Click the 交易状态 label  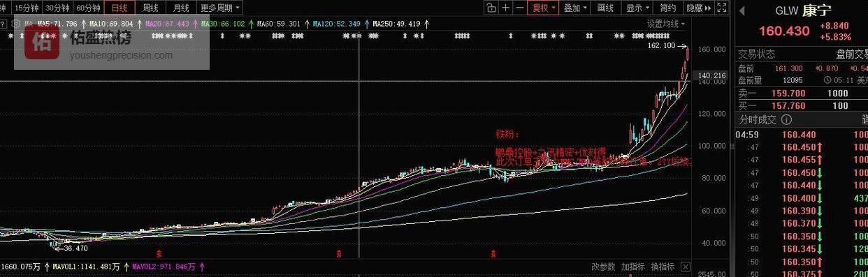pyautogui.click(x=757, y=54)
